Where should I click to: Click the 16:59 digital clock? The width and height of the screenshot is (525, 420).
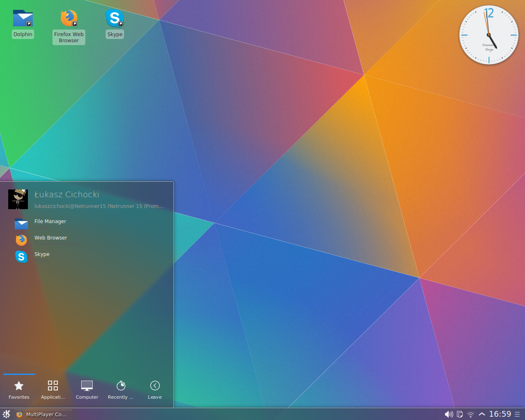tap(500, 414)
